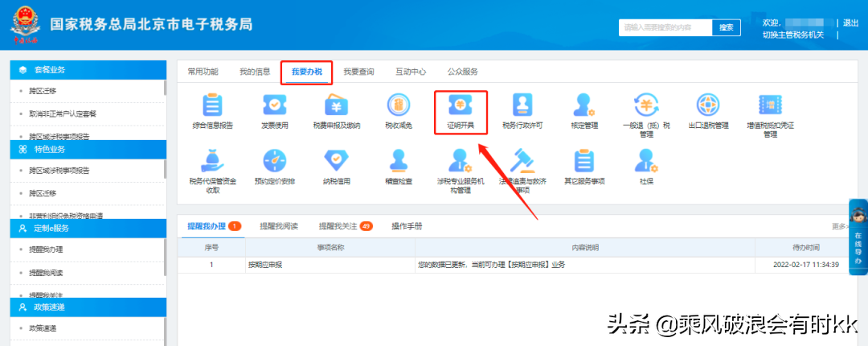868x346 pixels.
Task: Click the 事项名称 column header
Action: pyautogui.click(x=330, y=247)
